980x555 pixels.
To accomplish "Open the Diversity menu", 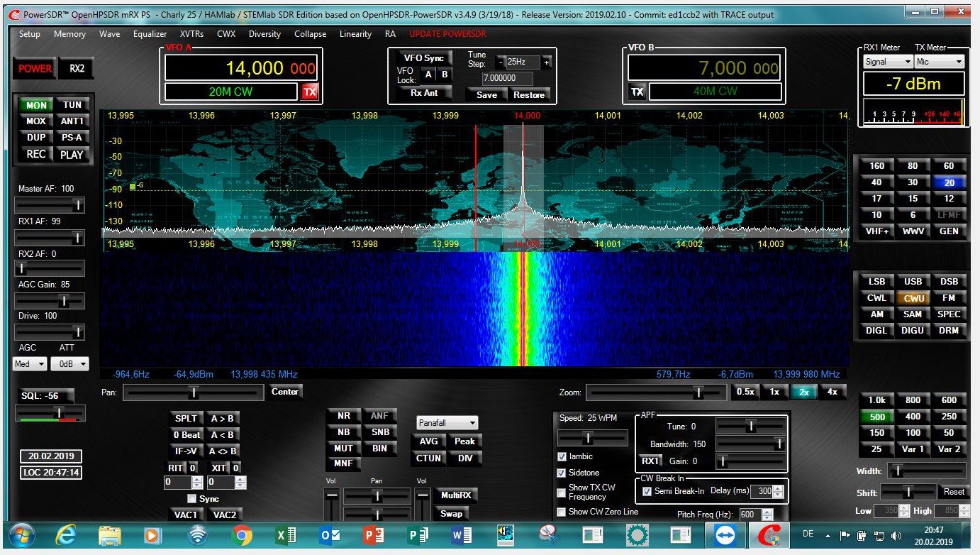I will 265,34.
